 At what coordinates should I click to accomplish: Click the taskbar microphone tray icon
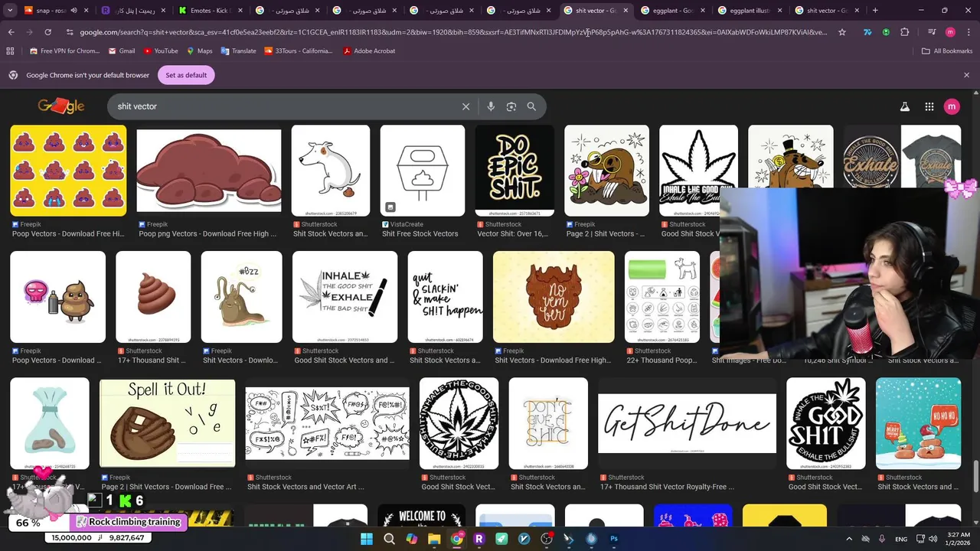point(882,539)
